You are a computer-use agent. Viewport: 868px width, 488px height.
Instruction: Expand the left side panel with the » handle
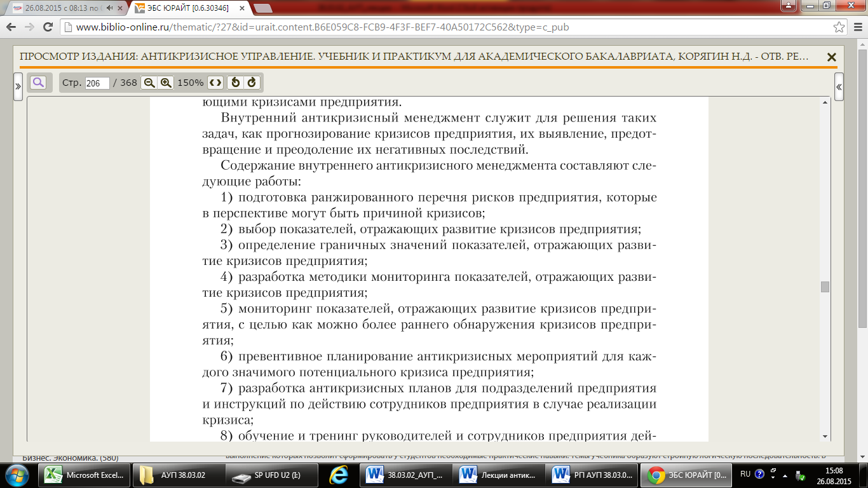(x=18, y=86)
